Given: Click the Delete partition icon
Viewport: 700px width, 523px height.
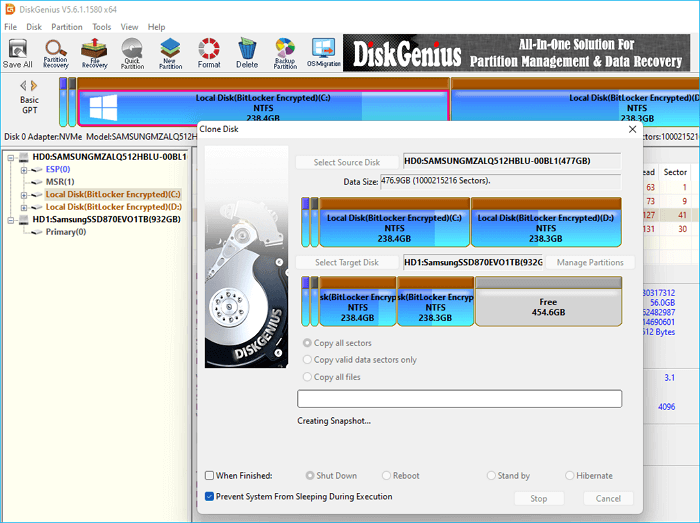Looking at the screenshot, I should 247,52.
